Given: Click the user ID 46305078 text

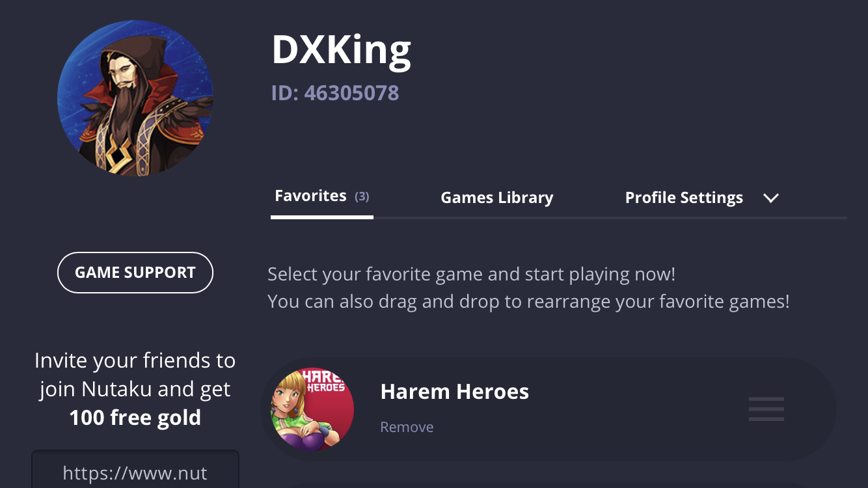Looking at the screenshot, I should 335,93.
